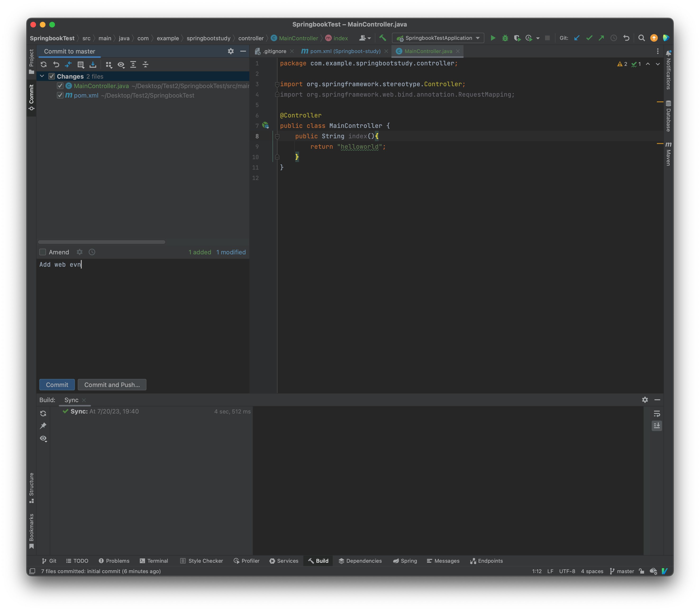This screenshot has width=700, height=611.
Task: Click Expand All icon in Commit toolbar
Action: coord(133,64)
